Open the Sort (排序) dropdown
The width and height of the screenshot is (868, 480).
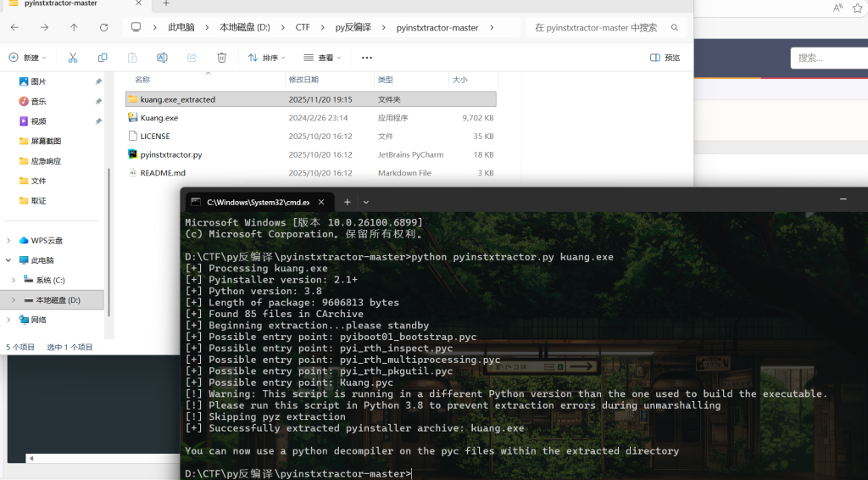[266, 58]
